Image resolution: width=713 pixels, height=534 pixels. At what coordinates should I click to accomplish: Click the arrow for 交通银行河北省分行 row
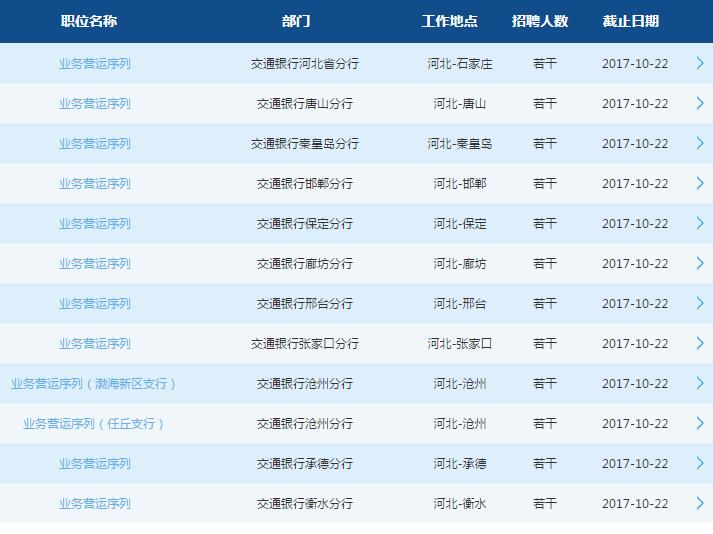[700, 63]
